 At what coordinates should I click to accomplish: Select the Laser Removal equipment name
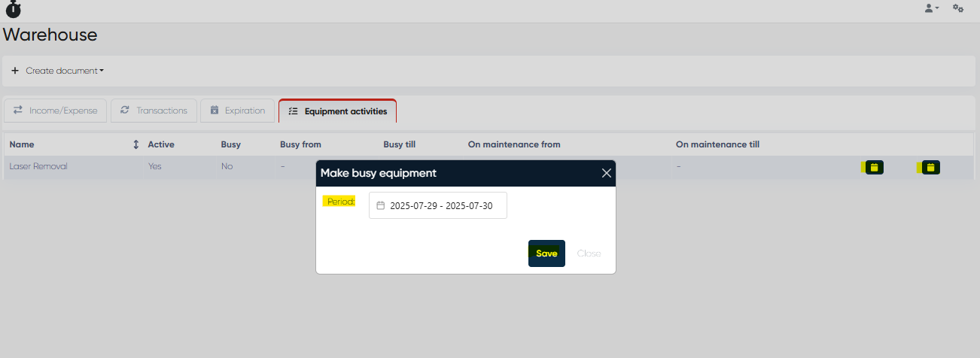(38, 166)
